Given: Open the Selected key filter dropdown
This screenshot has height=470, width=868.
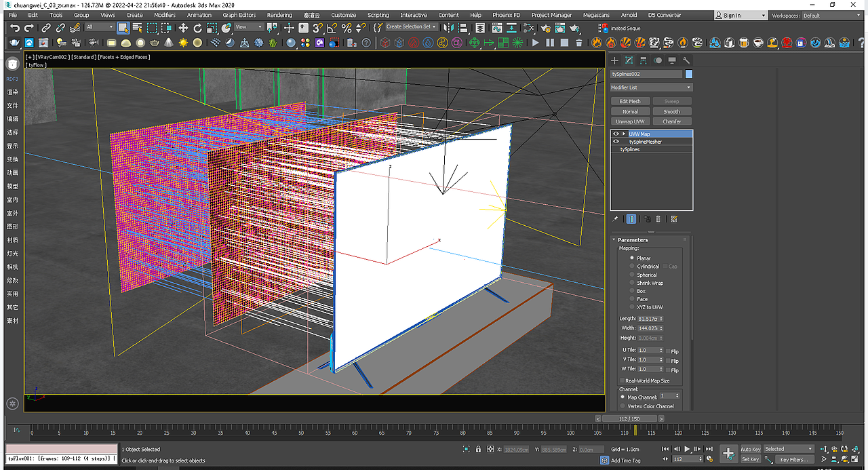Looking at the screenshot, I should [789, 449].
